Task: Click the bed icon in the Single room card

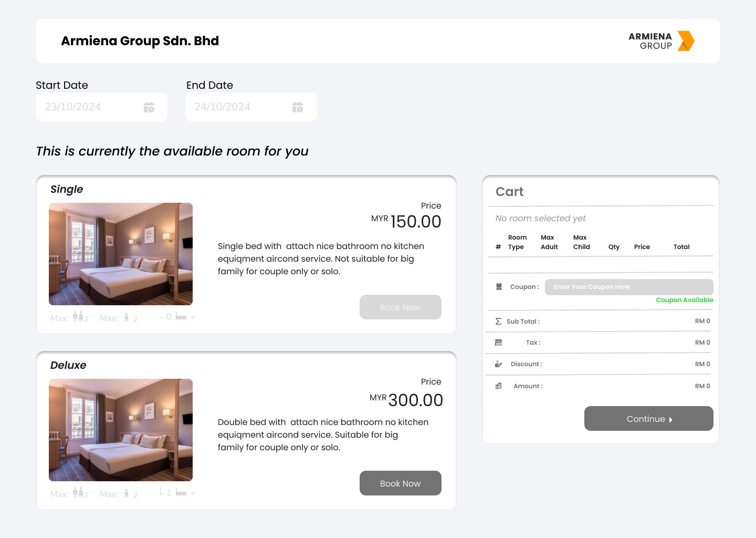Action: [181, 317]
